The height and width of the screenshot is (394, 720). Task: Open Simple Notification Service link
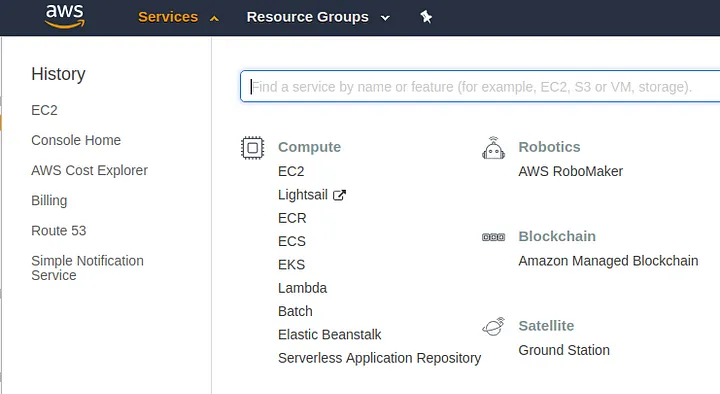[87, 268]
